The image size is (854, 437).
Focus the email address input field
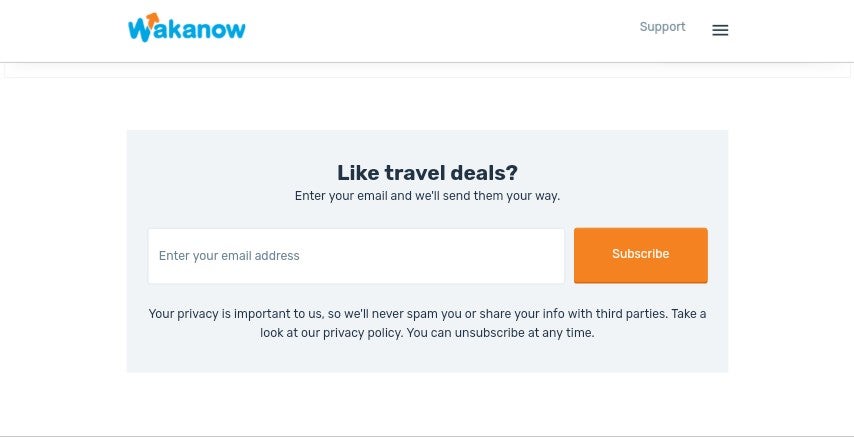356,256
